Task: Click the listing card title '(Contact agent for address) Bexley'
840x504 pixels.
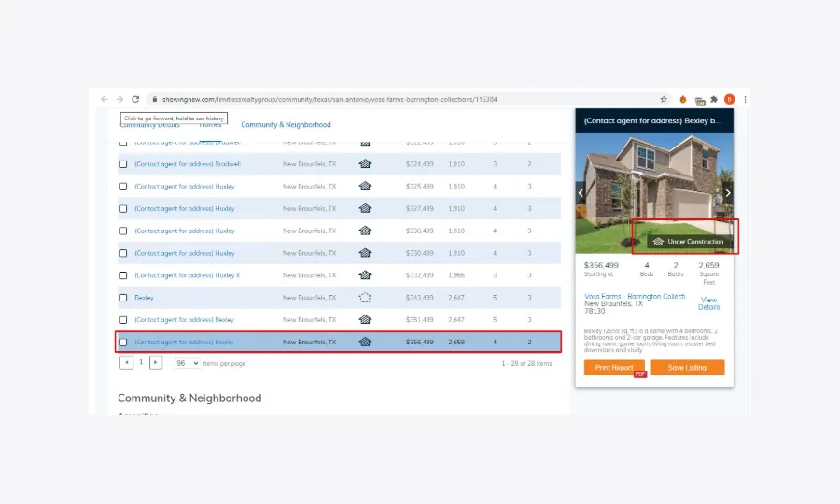Action: coord(652,121)
